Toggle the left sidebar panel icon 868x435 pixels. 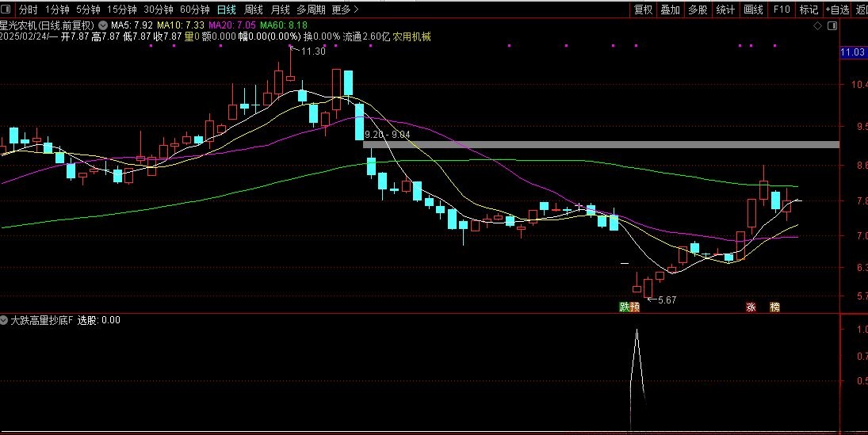click(x=8, y=10)
